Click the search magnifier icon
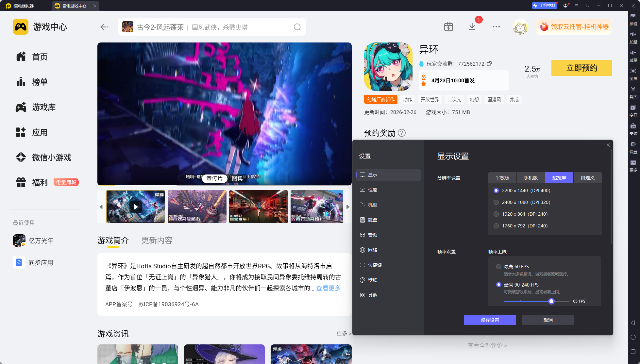 pos(297,27)
